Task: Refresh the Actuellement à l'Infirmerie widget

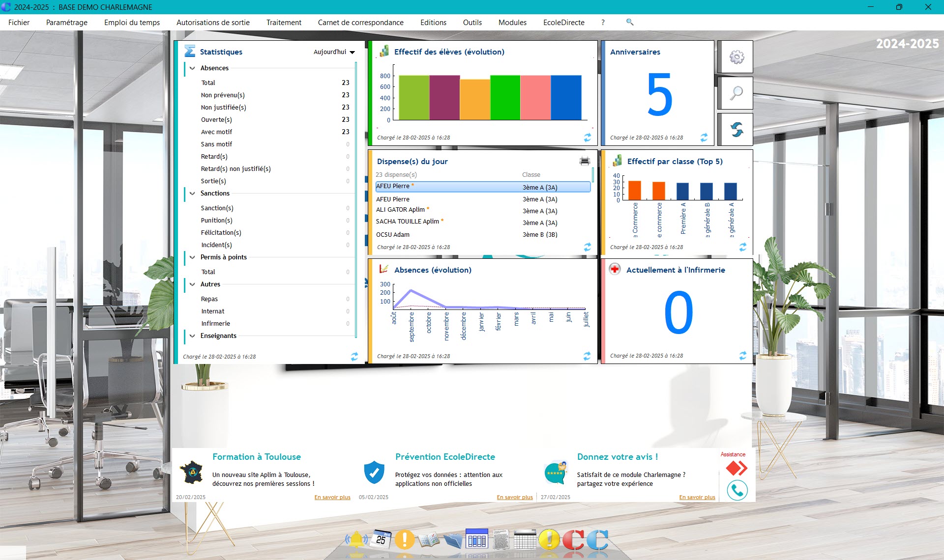Action: [743, 356]
